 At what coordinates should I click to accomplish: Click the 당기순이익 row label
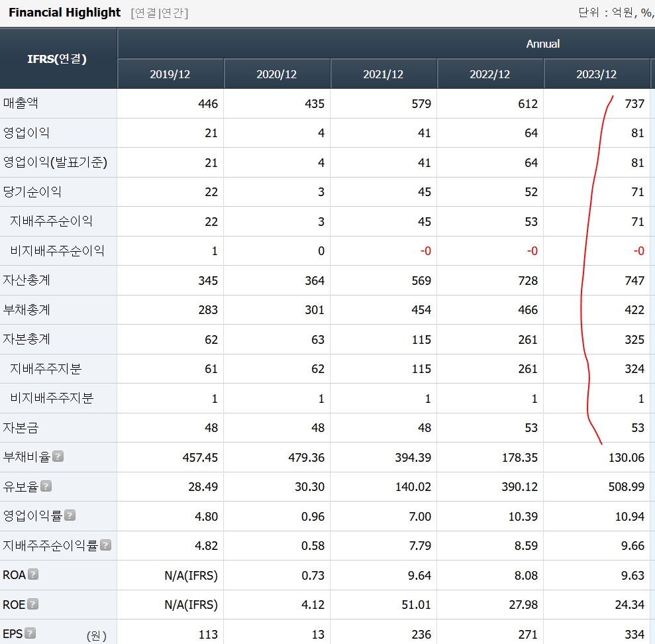32,192
